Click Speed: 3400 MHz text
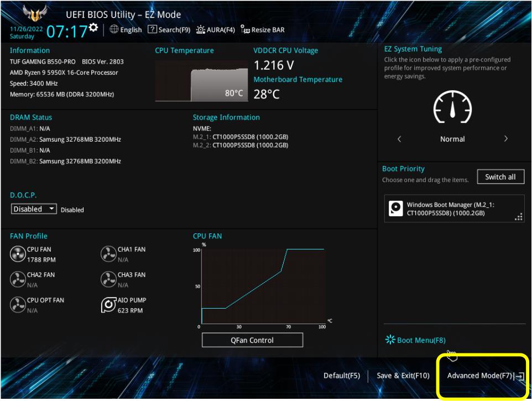The height and width of the screenshot is (401, 532). point(34,84)
